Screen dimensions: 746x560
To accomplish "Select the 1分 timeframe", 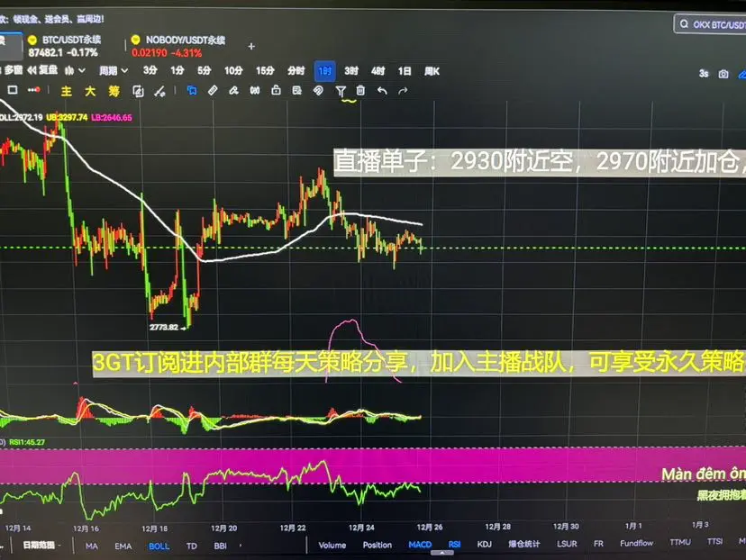I will coord(177,71).
